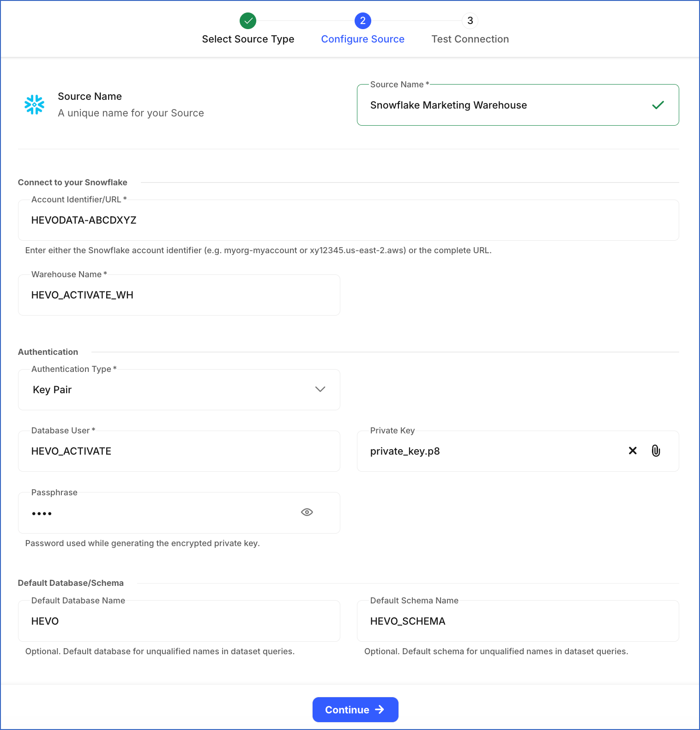
Task: Edit the Default Database Name field
Action: coord(179,621)
